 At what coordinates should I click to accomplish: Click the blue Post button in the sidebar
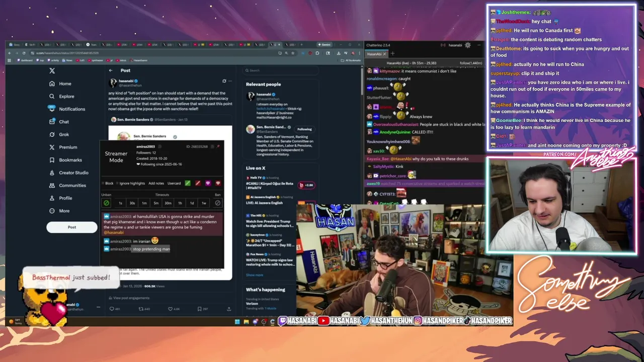click(72, 227)
